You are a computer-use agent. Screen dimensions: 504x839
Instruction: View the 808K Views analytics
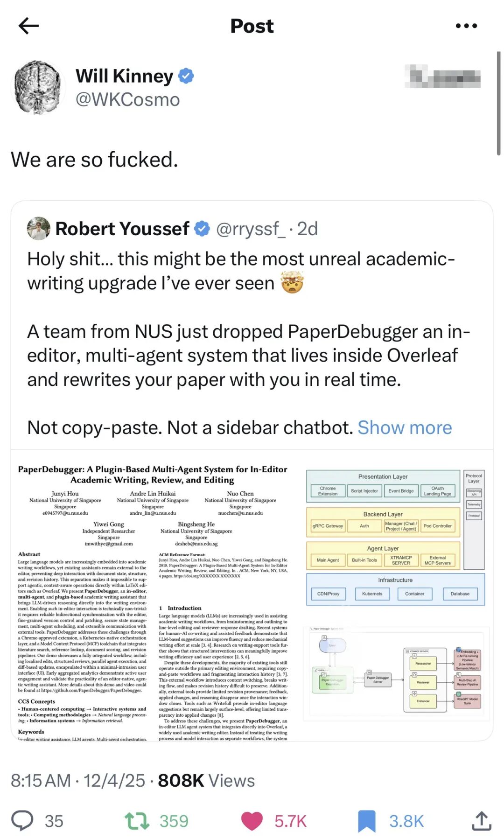click(x=206, y=780)
